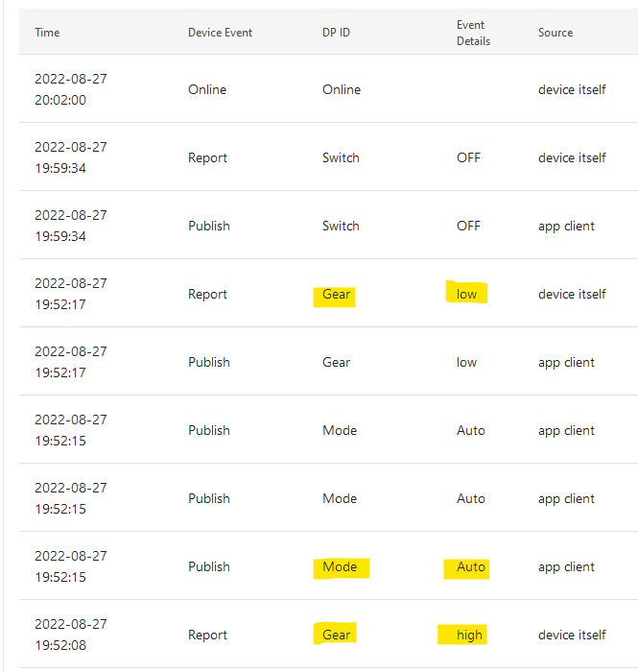Click 'device itself' in the Online row

tap(572, 89)
